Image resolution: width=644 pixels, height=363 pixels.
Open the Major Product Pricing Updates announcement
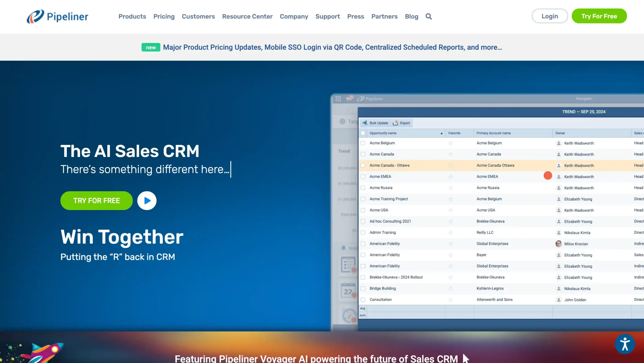point(332,47)
